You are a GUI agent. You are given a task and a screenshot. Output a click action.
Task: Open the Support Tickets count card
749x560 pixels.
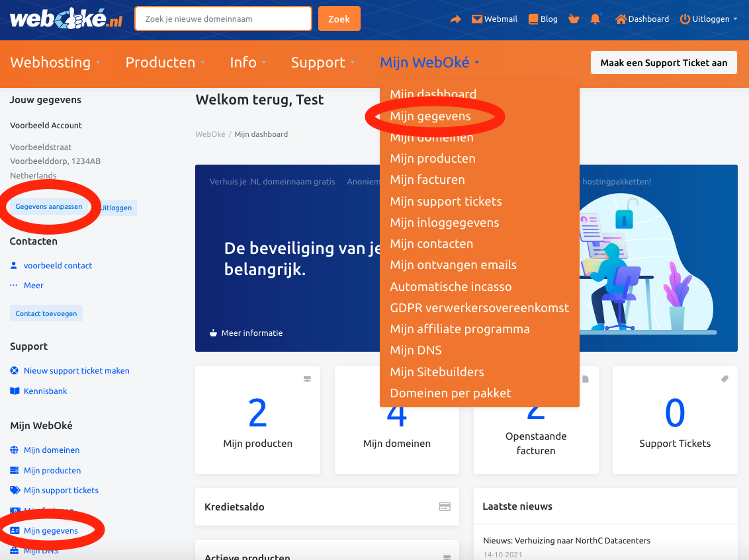click(675, 420)
